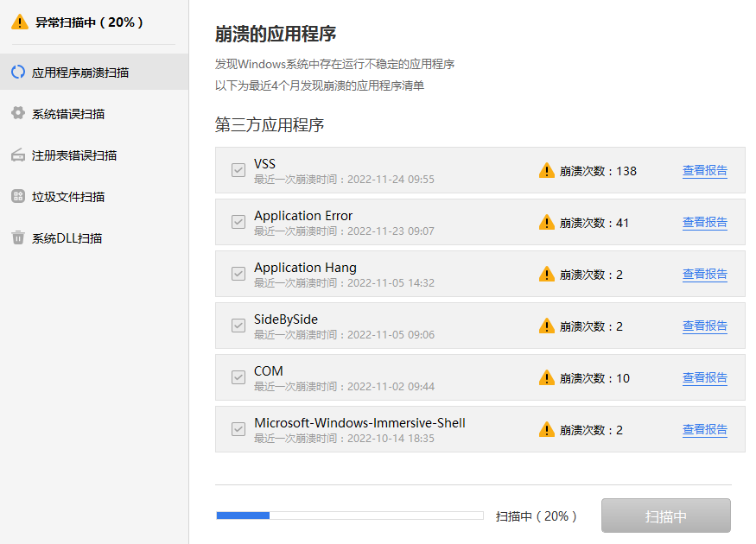Switch to the 系统错误扫描 section
The width and height of the screenshot is (756, 544).
69,114
